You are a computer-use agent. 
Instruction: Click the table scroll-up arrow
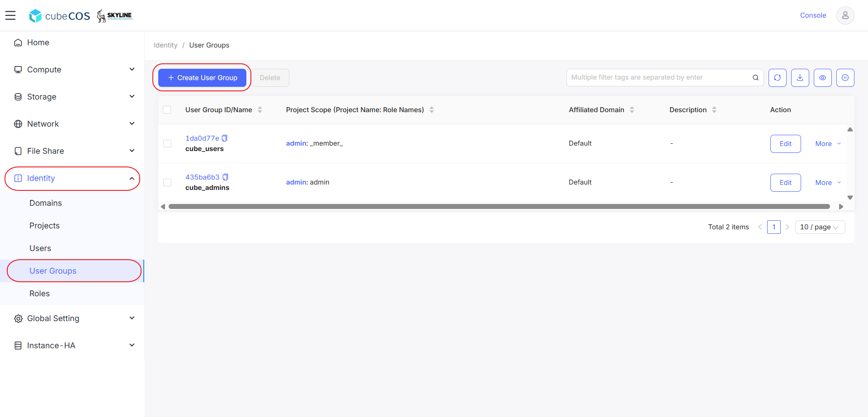point(850,129)
